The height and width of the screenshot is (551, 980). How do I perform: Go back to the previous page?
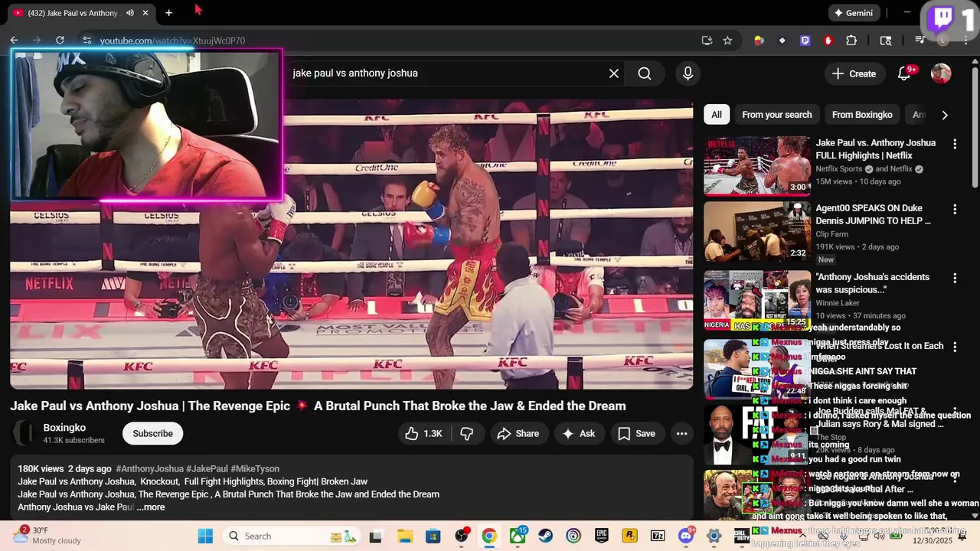coord(14,40)
